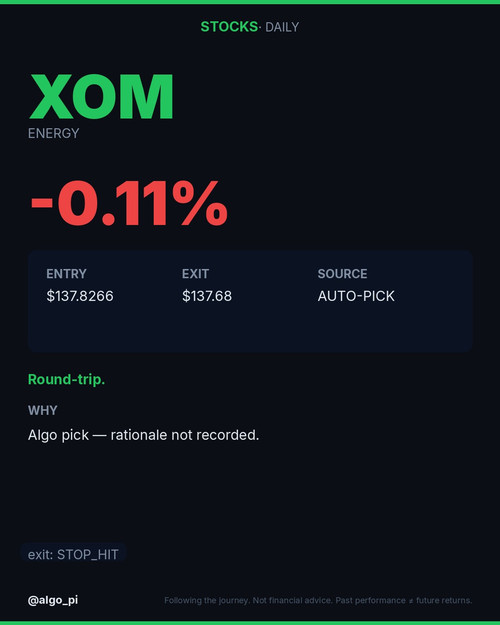Click the Round-trip. heading
The image size is (500, 625).
67,379
